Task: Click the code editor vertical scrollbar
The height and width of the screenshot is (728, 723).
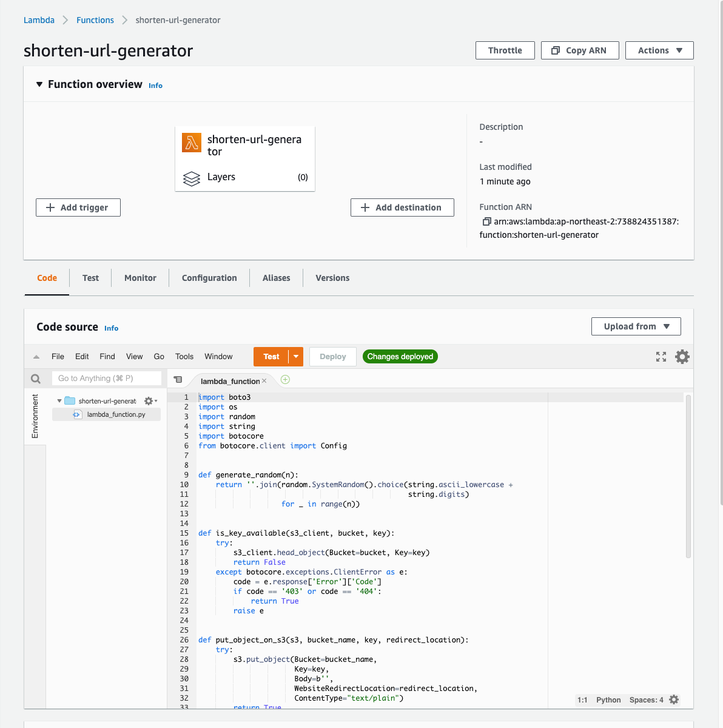Action: (x=688, y=476)
